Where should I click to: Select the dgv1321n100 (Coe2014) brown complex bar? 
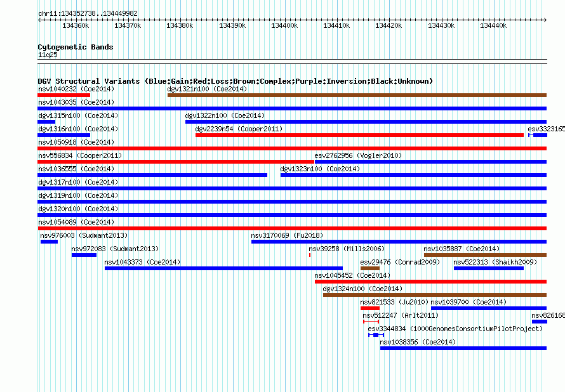[357, 95]
